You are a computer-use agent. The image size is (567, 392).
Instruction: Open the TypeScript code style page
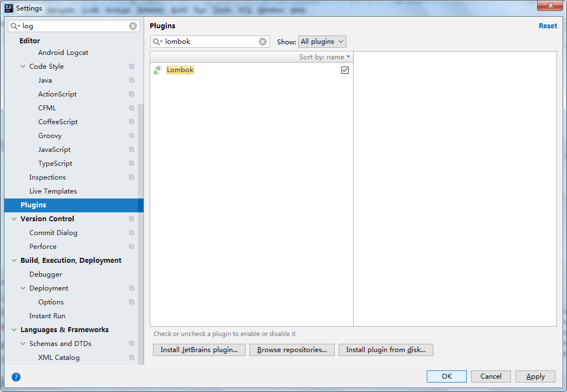coord(55,164)
